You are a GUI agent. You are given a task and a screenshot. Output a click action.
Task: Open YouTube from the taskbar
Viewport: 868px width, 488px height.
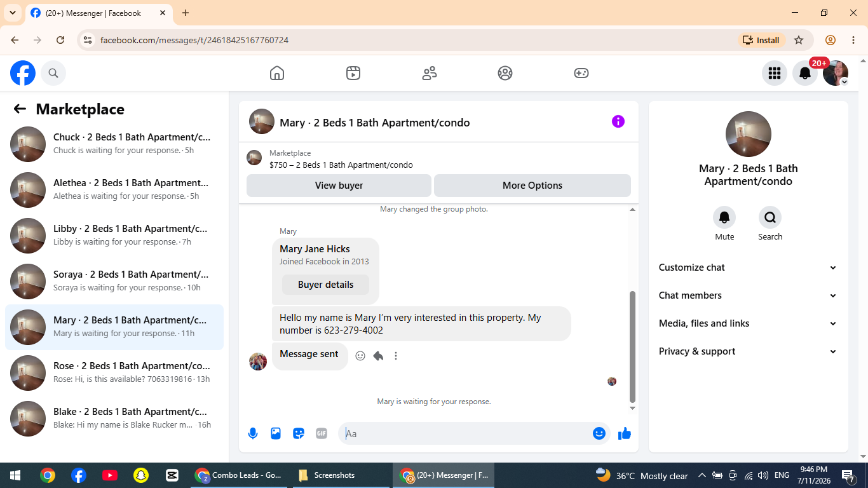click(109, 475)
